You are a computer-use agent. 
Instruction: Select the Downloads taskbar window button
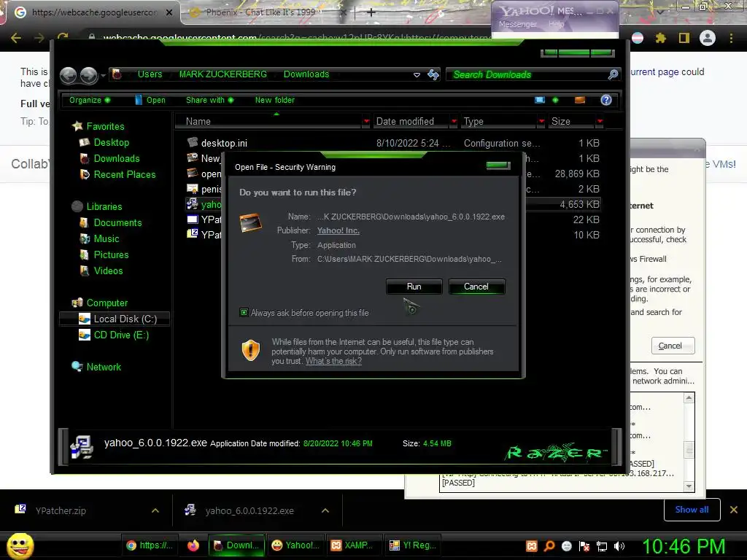pos(236,545)
